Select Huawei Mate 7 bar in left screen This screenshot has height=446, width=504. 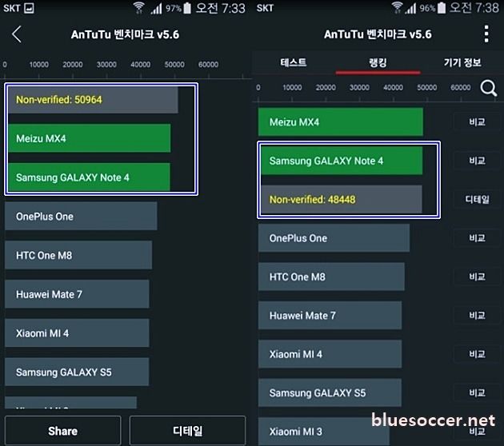coord(77,294)
